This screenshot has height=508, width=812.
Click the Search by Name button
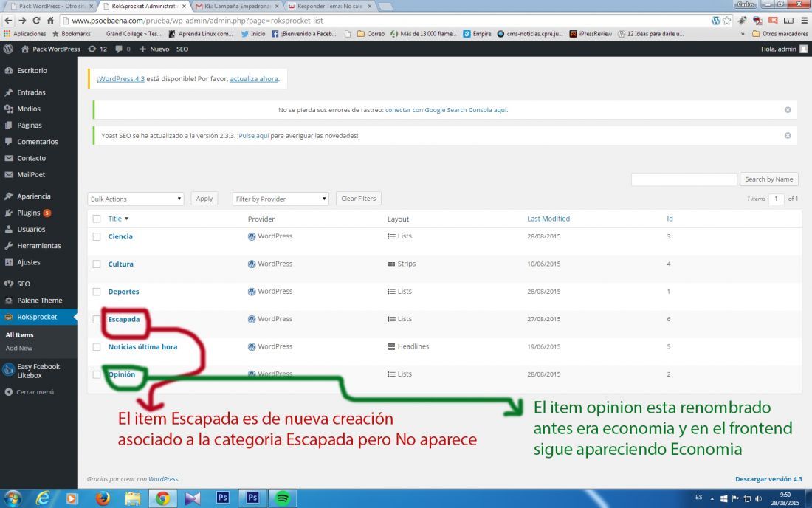pos(768,179)
